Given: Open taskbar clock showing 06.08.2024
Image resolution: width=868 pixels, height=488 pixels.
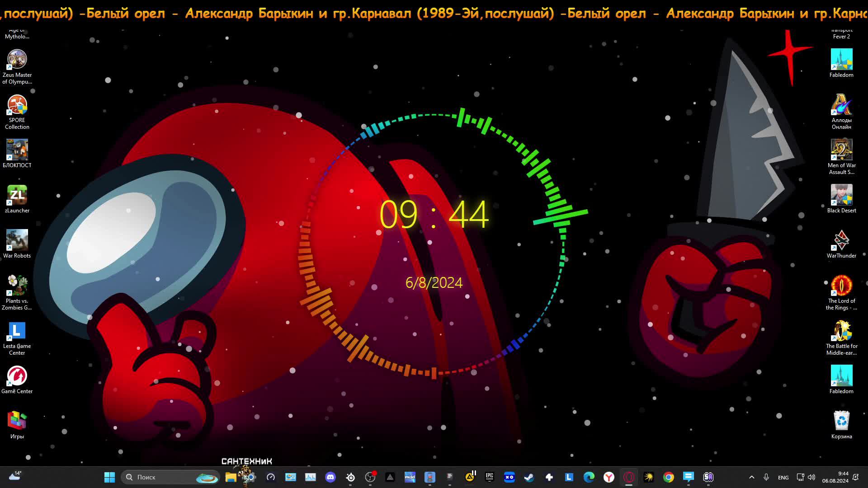Looking at the screenshot, I should coord(835,477).
